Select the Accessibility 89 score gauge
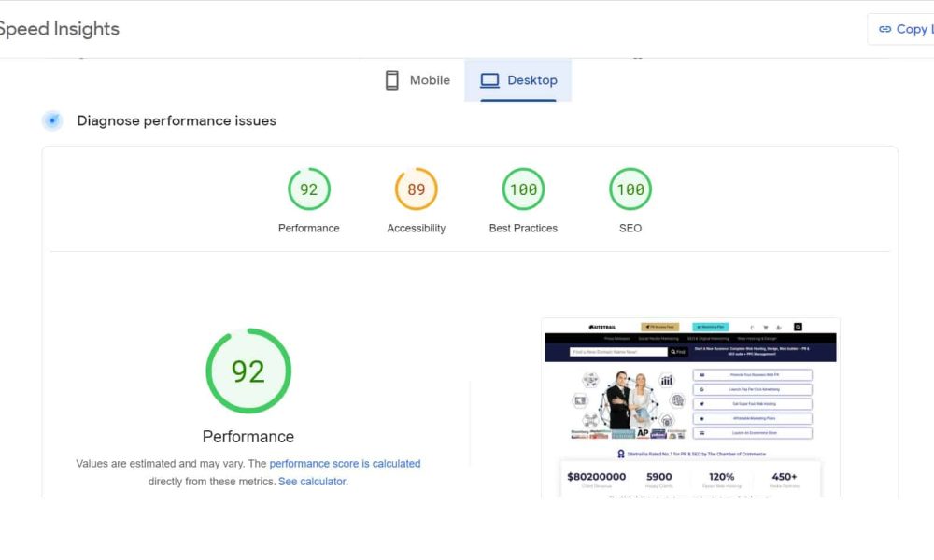The height and width of the screenshot is (560, 934). pyautogui.click(x=416, y=189)
